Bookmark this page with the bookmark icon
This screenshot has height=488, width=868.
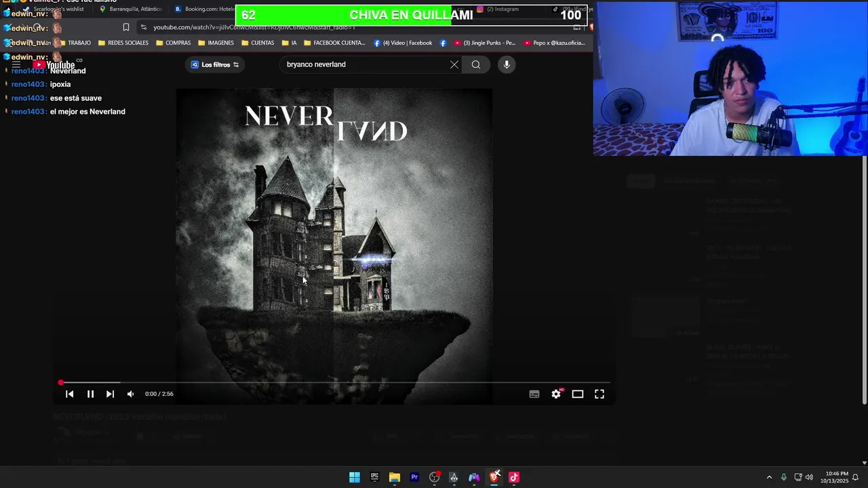coord(125,27)
